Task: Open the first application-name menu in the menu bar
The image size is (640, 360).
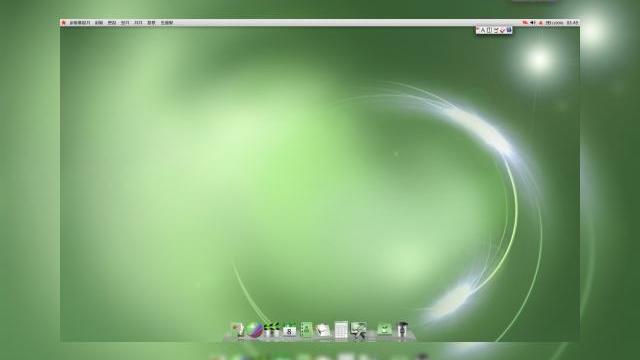Action: point(80,23)
